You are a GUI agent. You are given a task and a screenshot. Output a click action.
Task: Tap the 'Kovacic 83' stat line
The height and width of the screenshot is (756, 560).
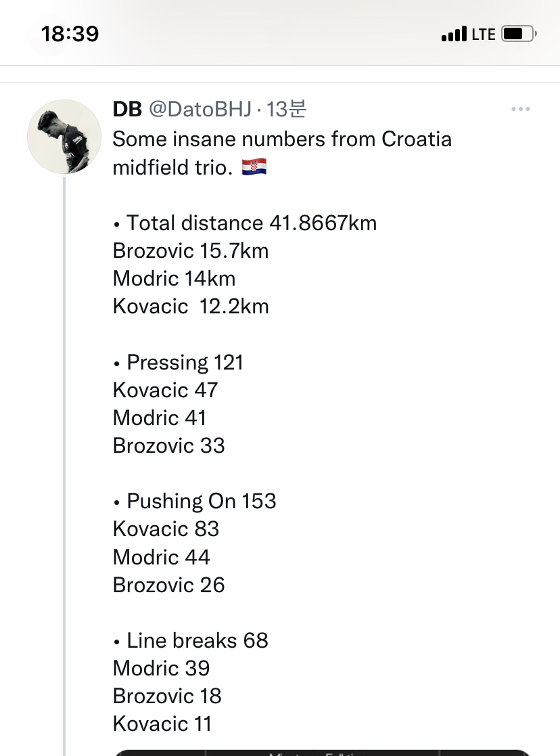166,529
